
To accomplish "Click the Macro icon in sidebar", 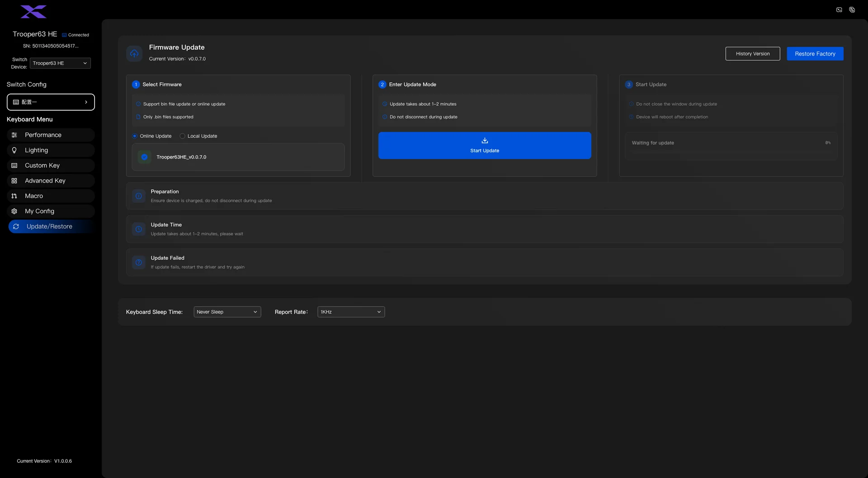I will (14, 196).
